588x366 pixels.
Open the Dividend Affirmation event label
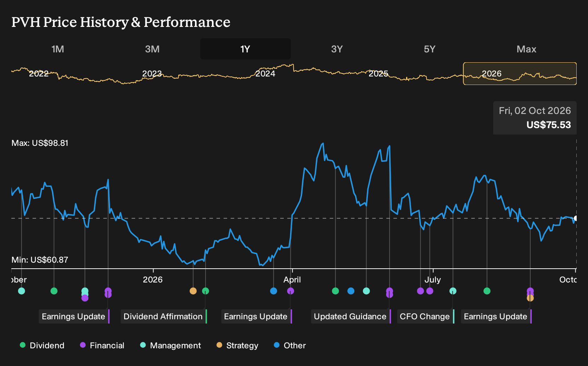pos(164,316)
